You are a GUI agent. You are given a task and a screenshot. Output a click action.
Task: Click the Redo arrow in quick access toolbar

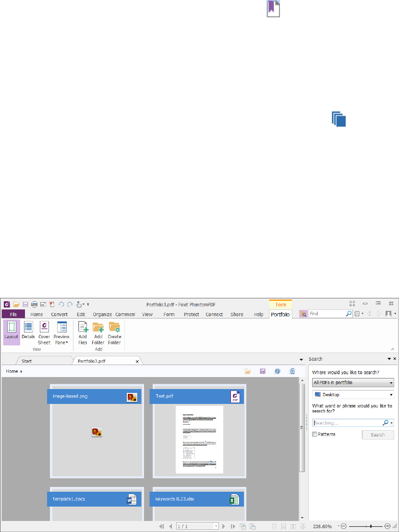[x=70, y=304]
